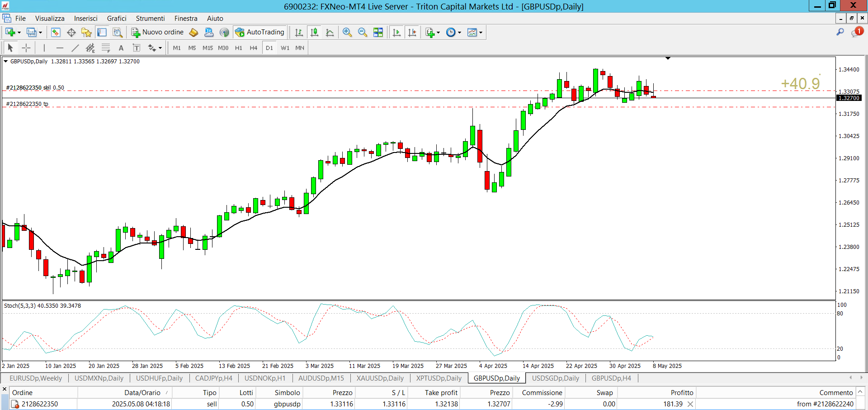
Task: Open the Aiuto menu
Action: point(215,19)
